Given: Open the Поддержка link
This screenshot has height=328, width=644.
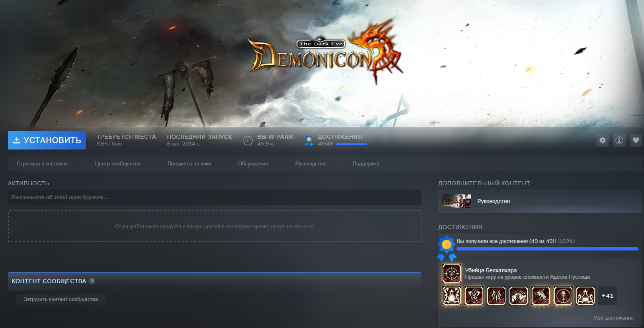Looking at the screenshot, I should tap(366, 164).
